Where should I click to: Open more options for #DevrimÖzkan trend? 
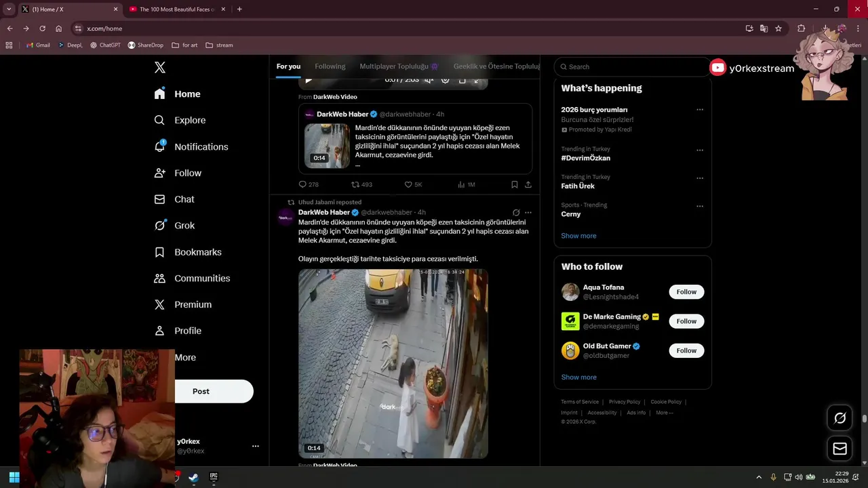[x=700, y=150]
